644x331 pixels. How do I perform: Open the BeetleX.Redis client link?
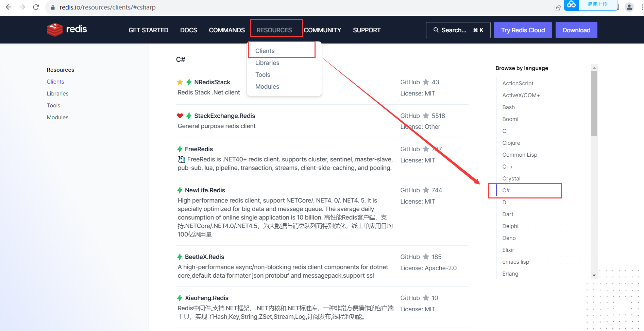coord(205,257)
